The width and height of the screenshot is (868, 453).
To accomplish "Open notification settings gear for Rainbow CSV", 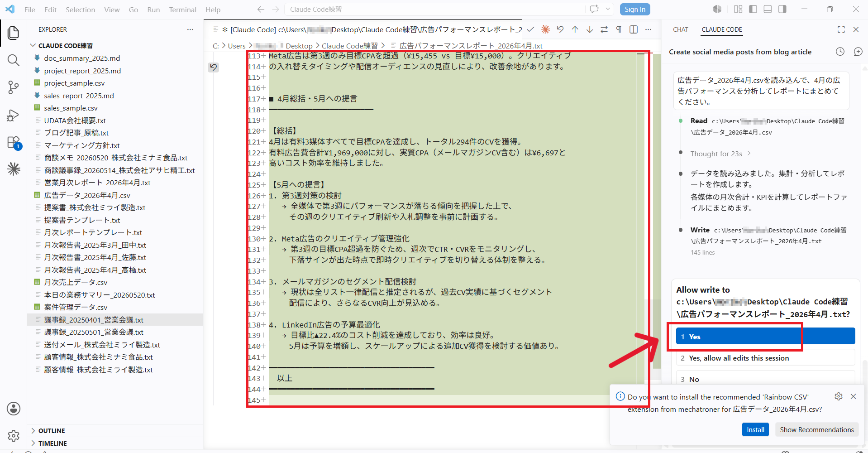I will 839,396.
